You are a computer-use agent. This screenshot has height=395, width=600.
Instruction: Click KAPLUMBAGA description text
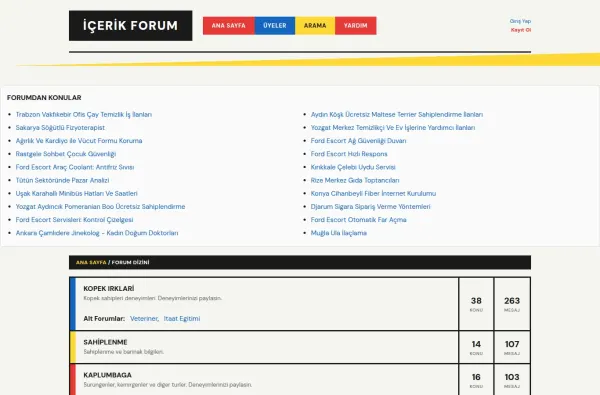[x=168, y=385]
